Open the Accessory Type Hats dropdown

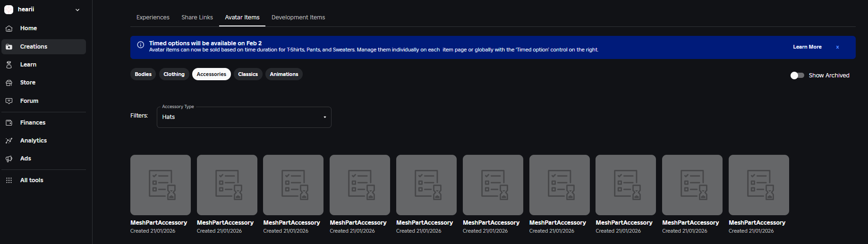(x=244, y=117)
